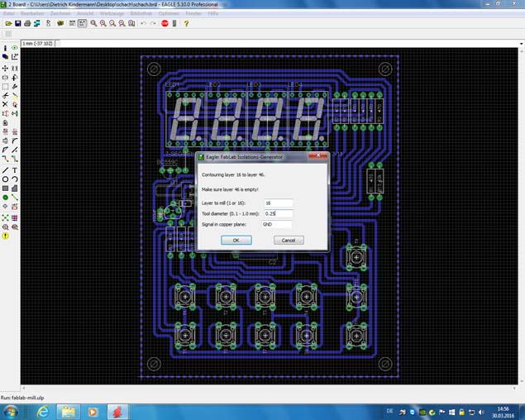Open Internet Explorer from the taskbar
The image size is (525, 420).
click(x=42, y=412)
